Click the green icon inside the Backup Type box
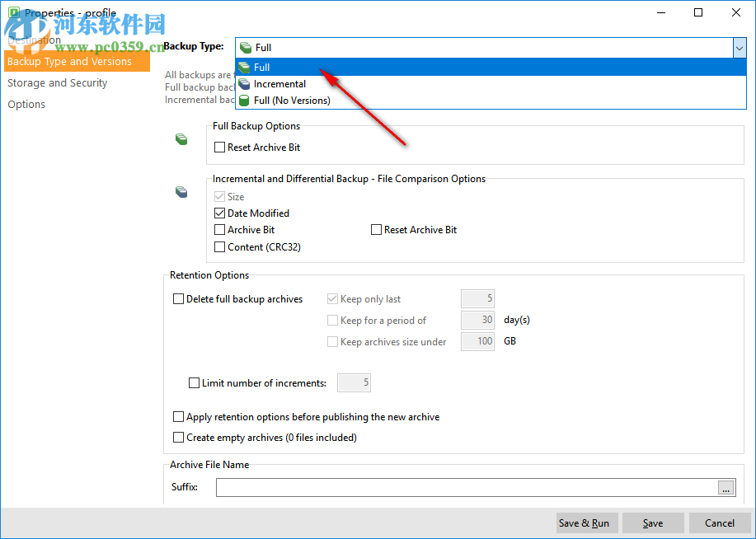Viewport: 756px width, 539px height. (244, 47)
